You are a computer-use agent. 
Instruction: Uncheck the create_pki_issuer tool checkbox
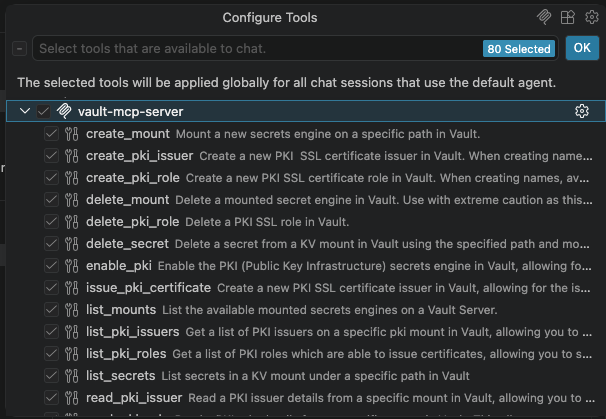click(51, 156)
